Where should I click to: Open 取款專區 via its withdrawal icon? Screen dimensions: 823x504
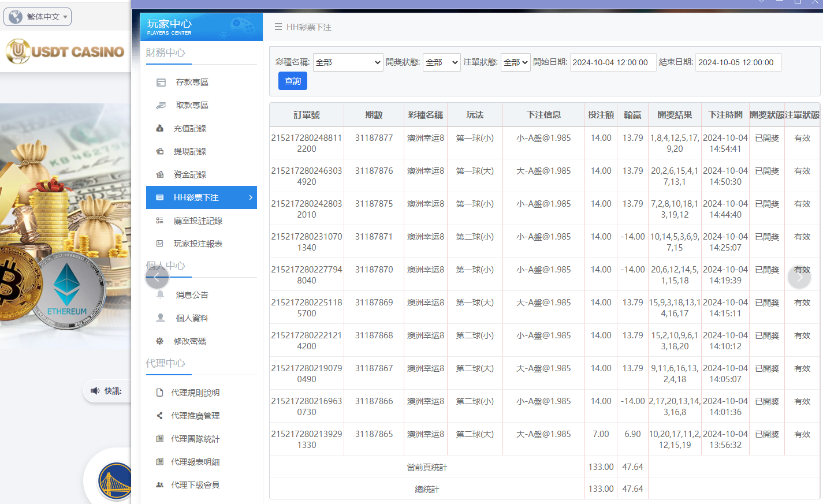coord(159,105)
